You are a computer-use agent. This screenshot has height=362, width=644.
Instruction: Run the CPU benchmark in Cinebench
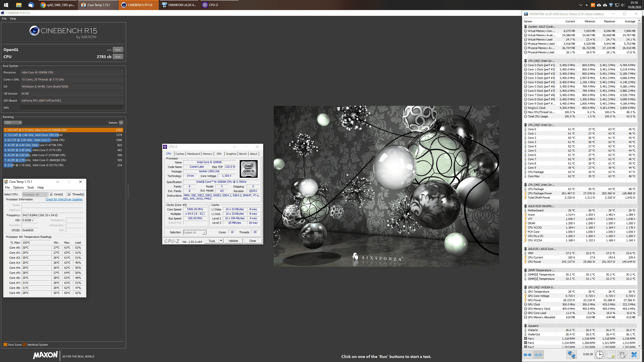click(x=118, y=57)
